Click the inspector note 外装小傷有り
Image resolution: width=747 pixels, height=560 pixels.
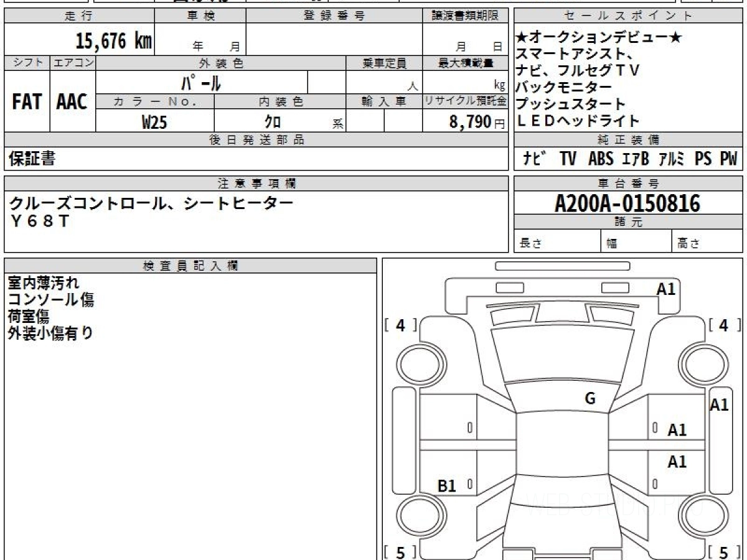[x=50, y=334]
